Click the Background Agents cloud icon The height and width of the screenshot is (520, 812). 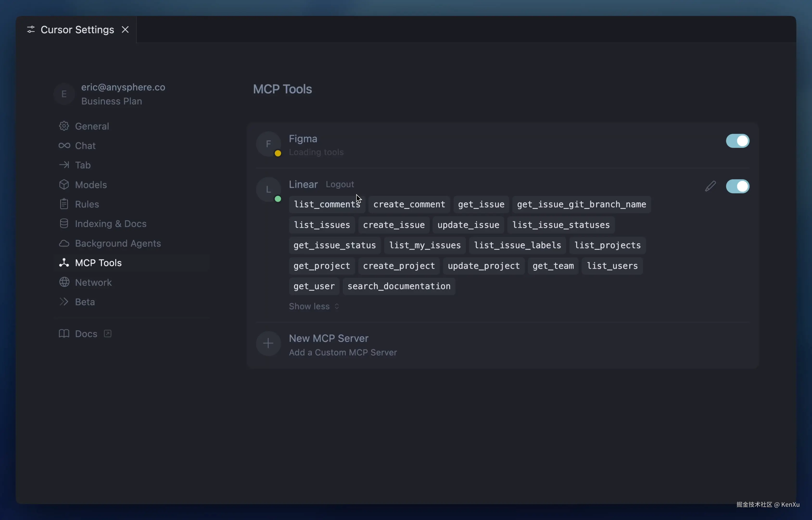tap(64, 243)
